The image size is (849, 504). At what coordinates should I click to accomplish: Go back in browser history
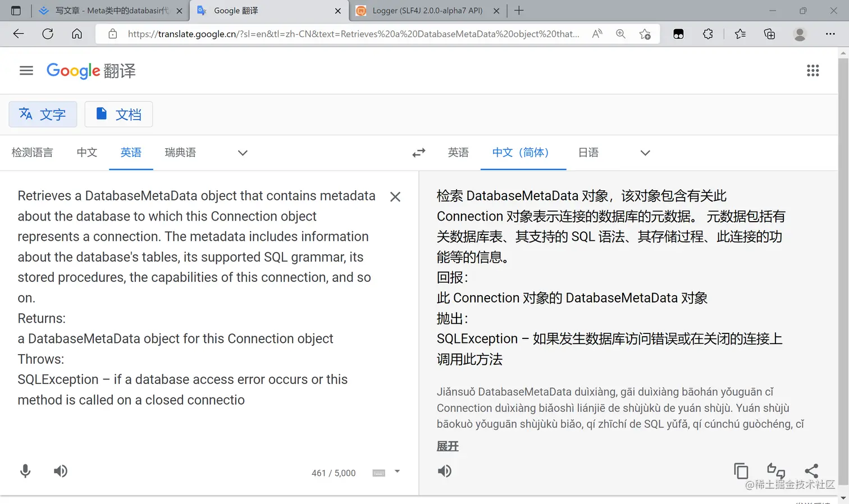click(19, 34)
